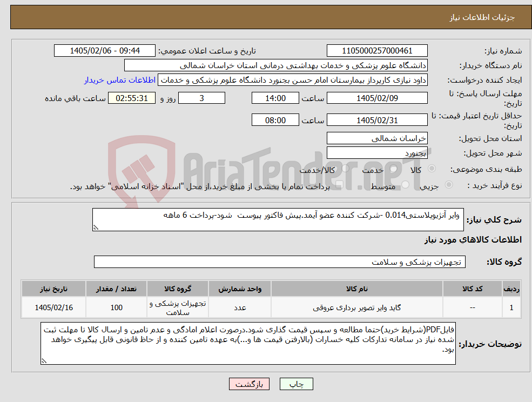Click the need date cell 1405/02/16
532x402 pixels.
click(x=53, y=307)
